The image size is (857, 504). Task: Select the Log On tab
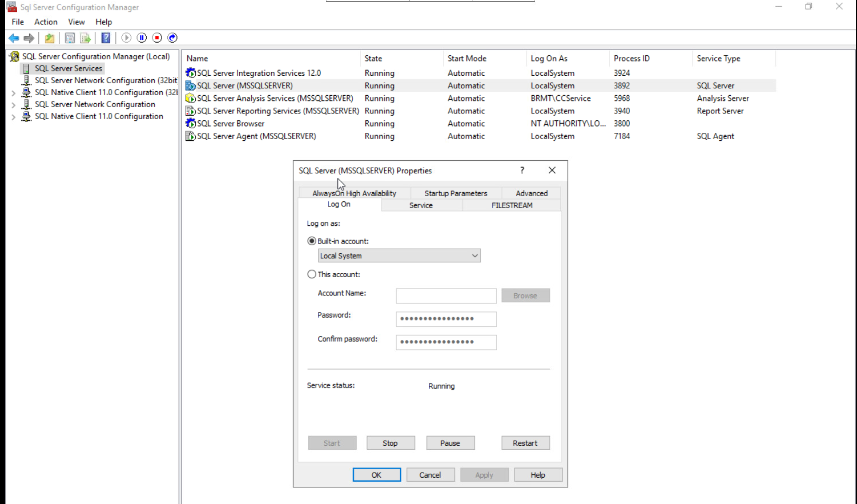[339, 205]
